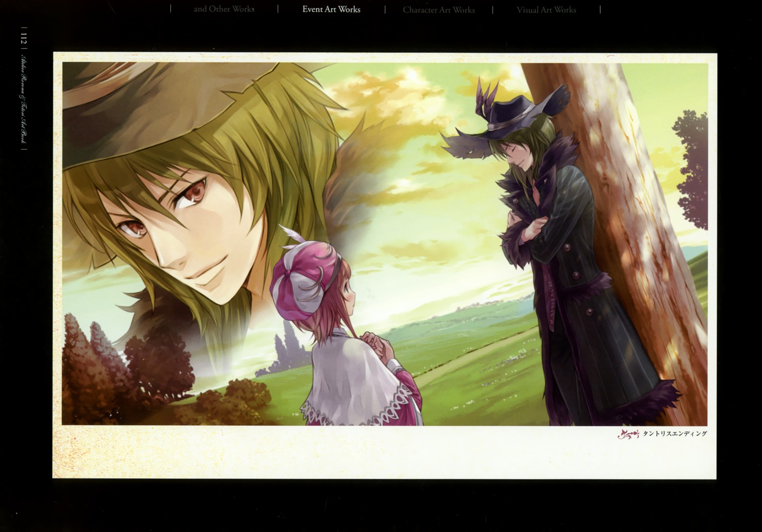
Task: Open the 'and Other Works' section
Action: point(224,9)
